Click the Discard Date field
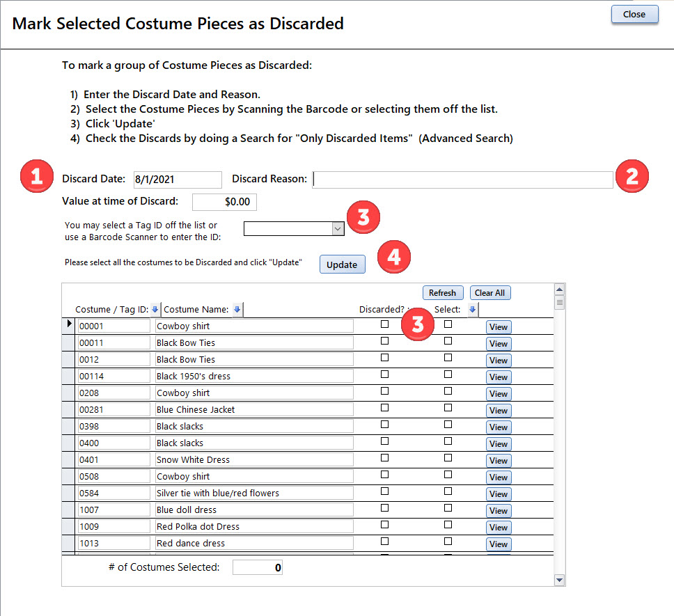Viewport: 674px width, 616px height. (x=178, y=180)
